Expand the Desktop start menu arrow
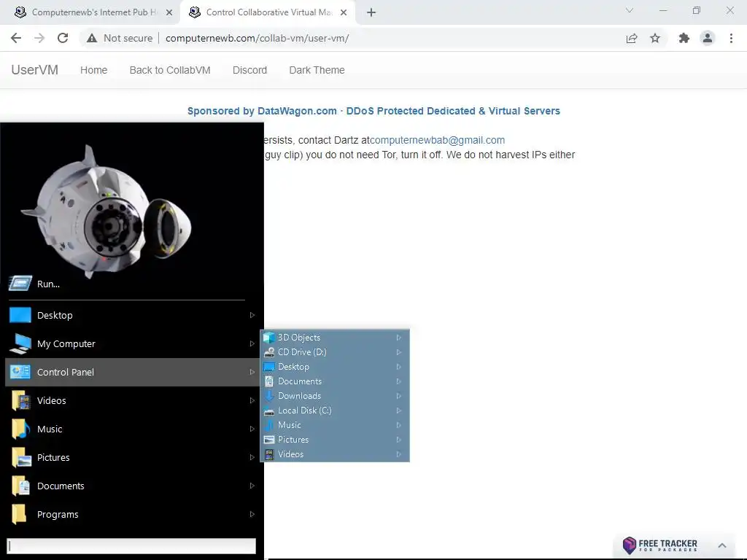The width and height of the screenshot is (747, 560). pos(252,315)
